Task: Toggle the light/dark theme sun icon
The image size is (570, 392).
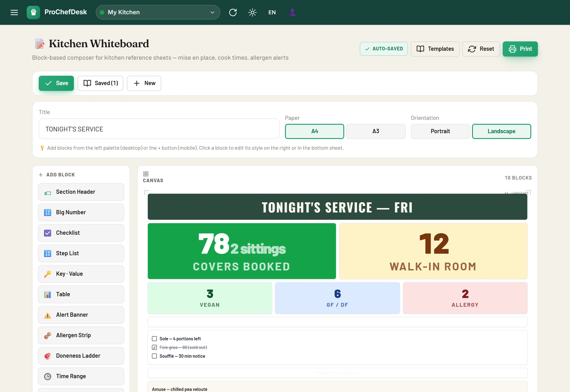Action: [252, 12]
